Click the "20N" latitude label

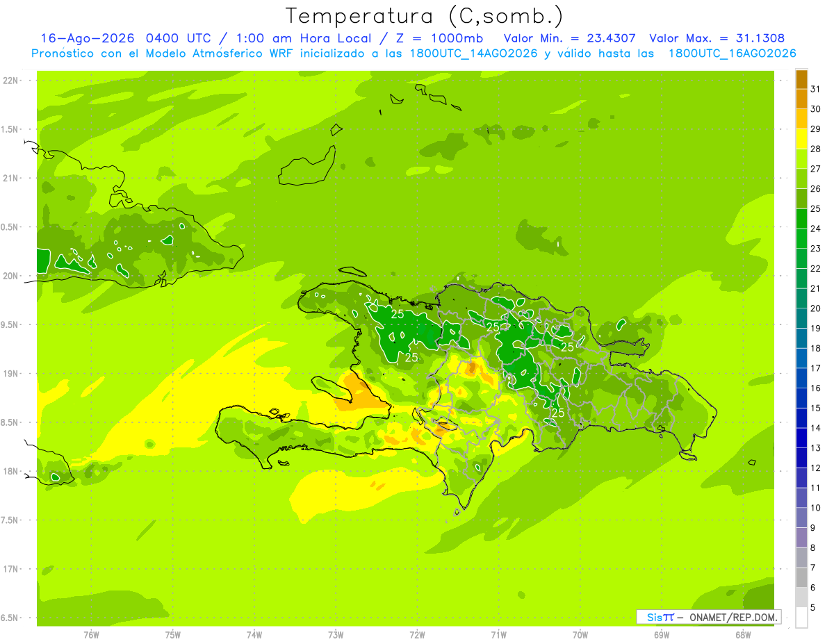pyautogui.click(x=10, y=276)
